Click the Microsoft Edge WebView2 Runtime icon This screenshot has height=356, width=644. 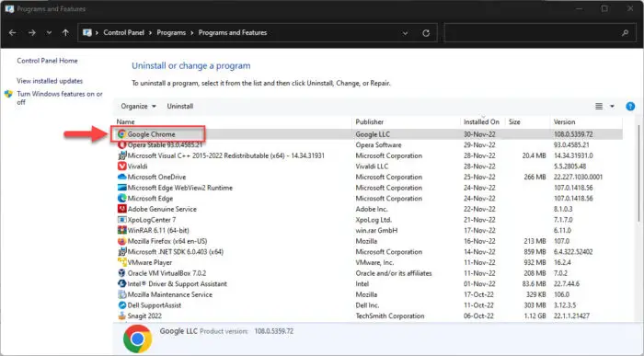(121, 188)
